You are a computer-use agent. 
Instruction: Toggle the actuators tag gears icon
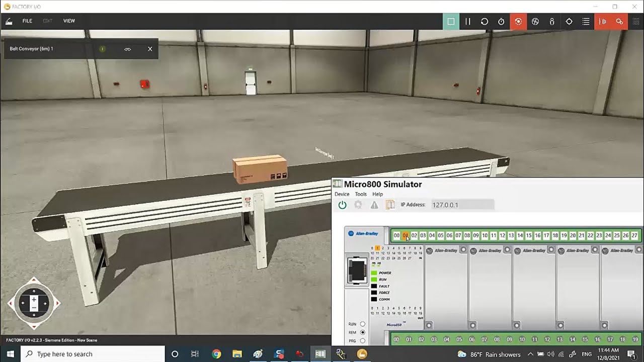pyautogui.click(x=619, y=22)
